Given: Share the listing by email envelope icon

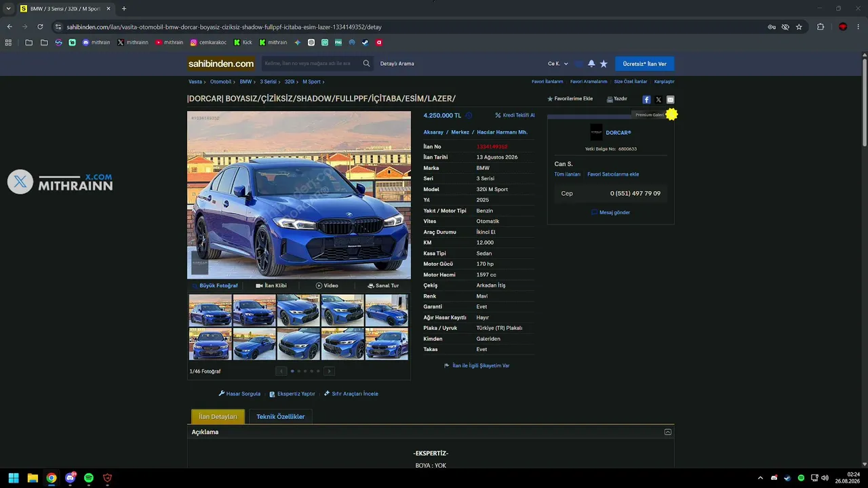Looking at the screenshot, I should coord(670,100).
